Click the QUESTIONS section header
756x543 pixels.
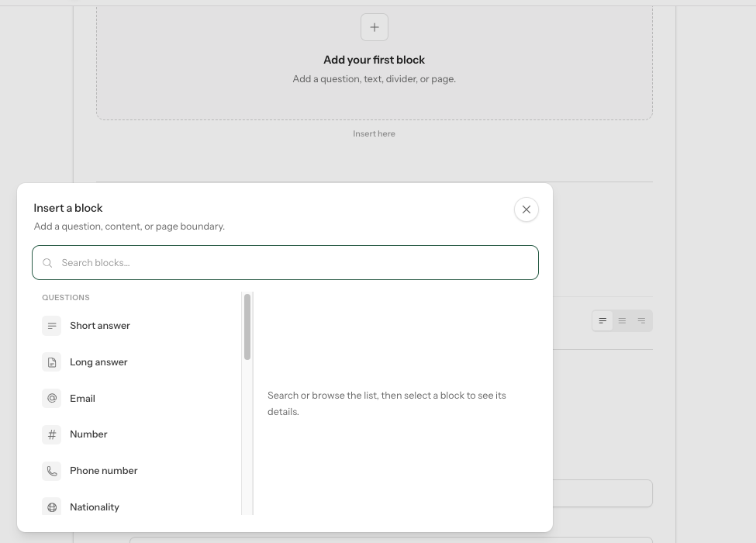pyautogui.click(x=66, y=298)
